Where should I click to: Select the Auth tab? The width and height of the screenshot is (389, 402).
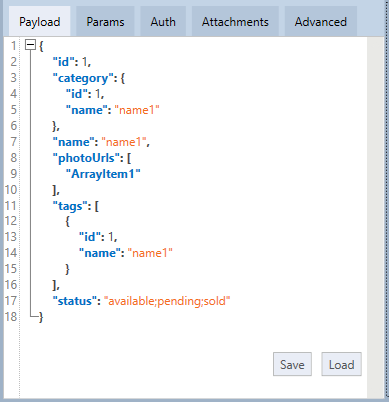click(x=163, y=21)
